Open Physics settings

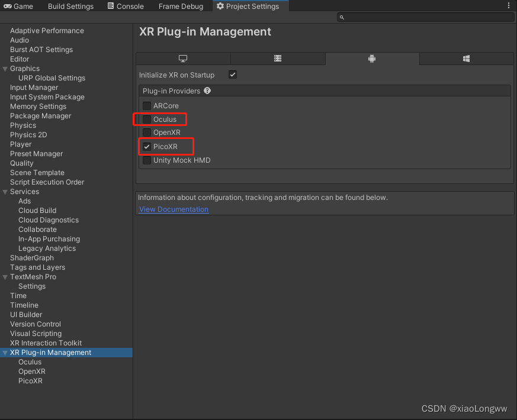[23, 125]
